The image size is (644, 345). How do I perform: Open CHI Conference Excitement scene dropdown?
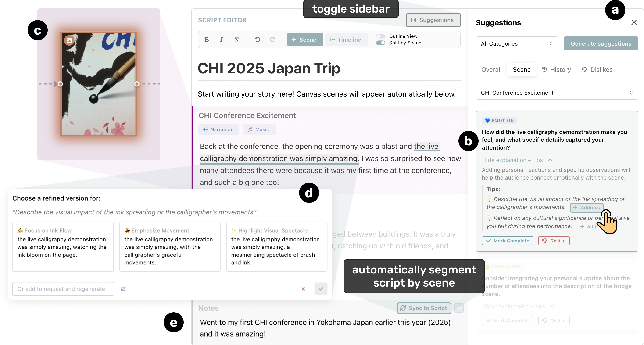(x=557, y=93)
